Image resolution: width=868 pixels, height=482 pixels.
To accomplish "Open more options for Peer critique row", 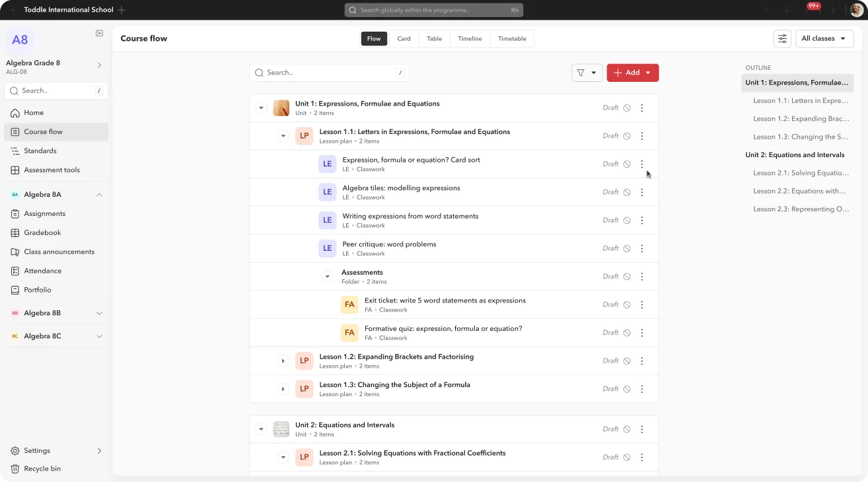I will [x=642, y=249].
